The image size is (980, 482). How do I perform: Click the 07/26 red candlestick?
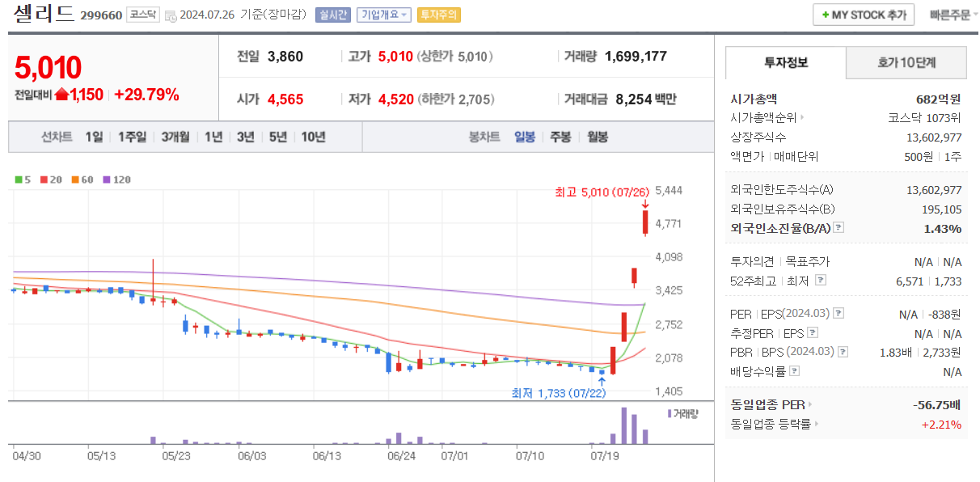click(x=645, y=222)
